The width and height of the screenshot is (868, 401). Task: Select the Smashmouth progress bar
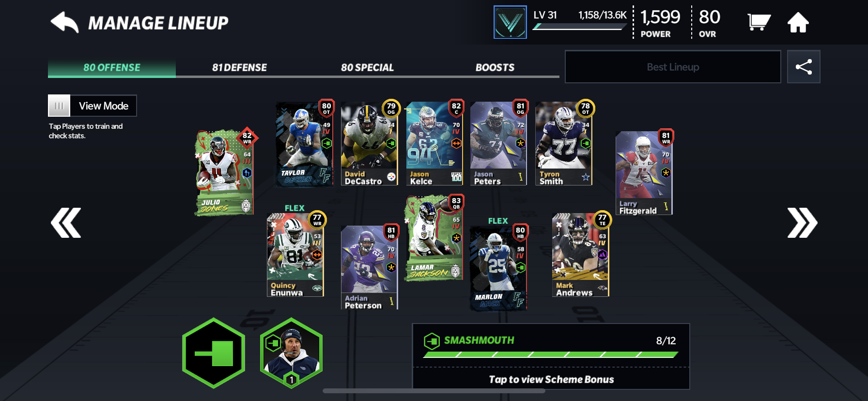(551, 355)
